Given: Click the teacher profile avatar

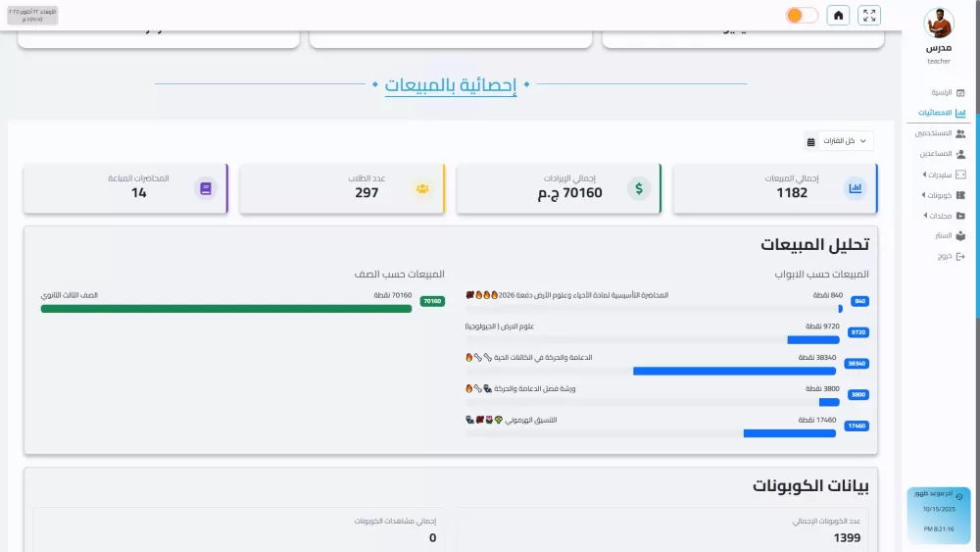Looking at the screenshot, I should tap(939, 24).
